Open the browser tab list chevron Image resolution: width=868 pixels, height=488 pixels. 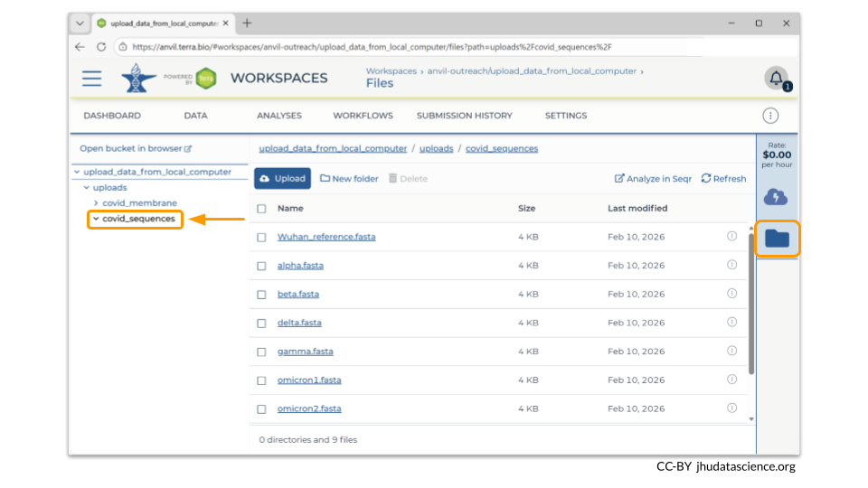[x=80, y=23]
